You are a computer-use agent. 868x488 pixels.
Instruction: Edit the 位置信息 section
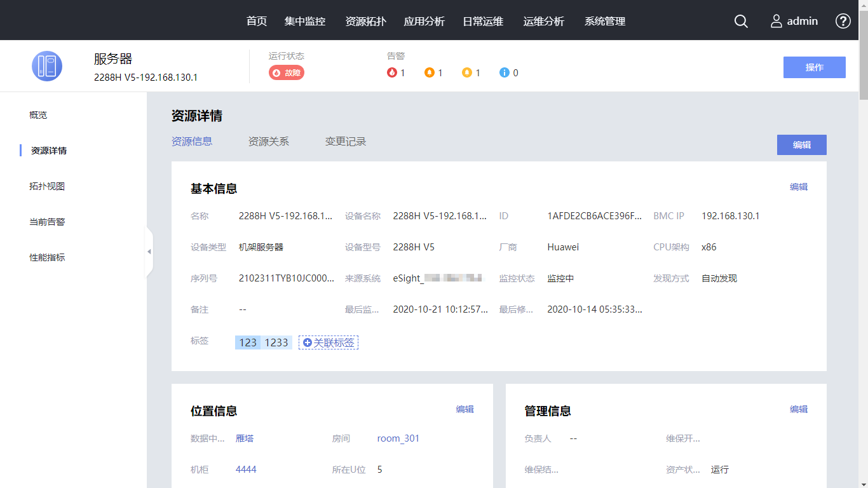point(465,409)
